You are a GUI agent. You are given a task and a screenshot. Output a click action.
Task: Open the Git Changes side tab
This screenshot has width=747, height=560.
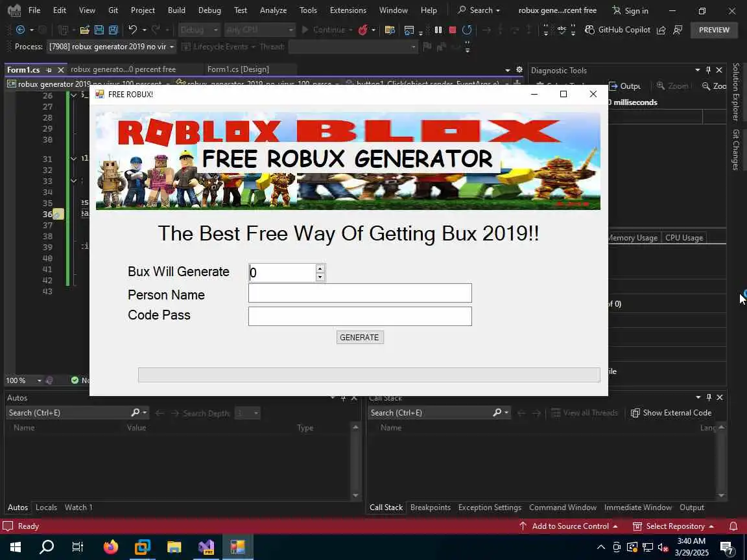(736, 149)
